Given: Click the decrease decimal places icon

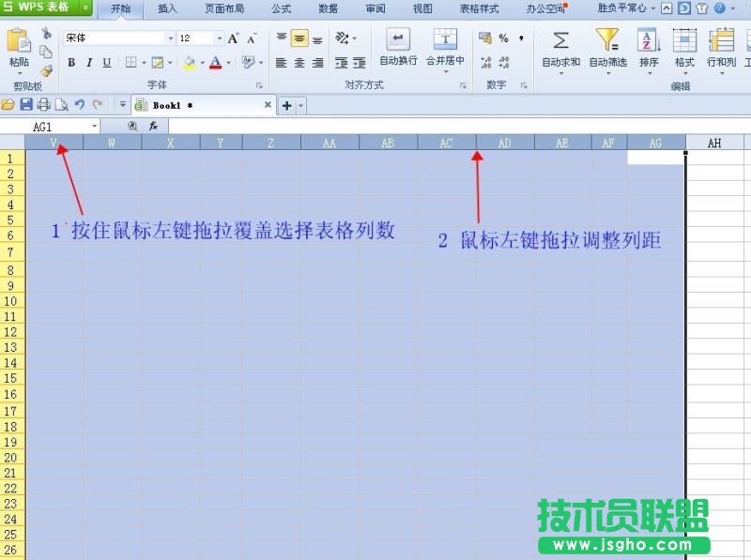Looking at the screenshot, I should click(504, 62).
